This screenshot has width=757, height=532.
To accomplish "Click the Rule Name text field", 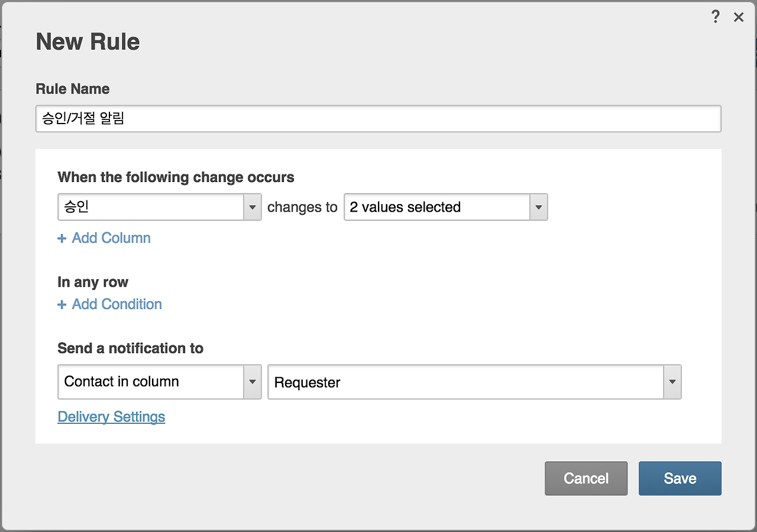I will pyautogui.click(x=378, y=119).
